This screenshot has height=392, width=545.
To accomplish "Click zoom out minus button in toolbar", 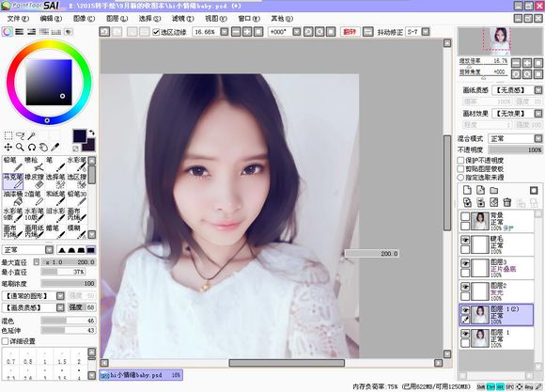I will [x=236, y=32].
